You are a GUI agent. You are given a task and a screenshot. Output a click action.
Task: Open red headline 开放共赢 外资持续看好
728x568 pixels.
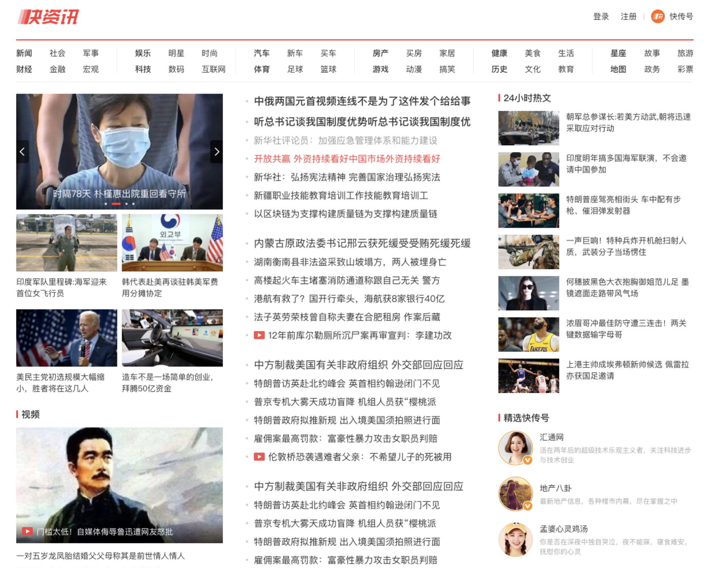click(347, 159)
